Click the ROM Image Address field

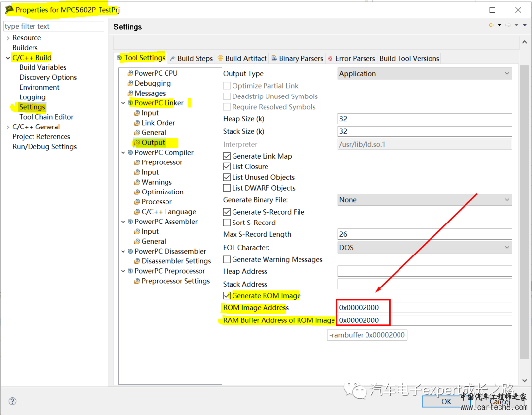pos(425,308)
